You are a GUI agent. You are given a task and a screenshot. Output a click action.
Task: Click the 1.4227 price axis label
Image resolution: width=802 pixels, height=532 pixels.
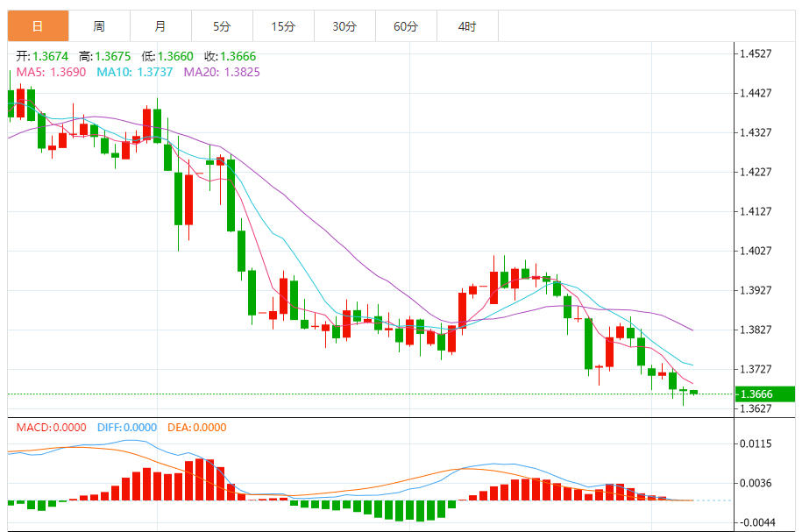[756, 172]
